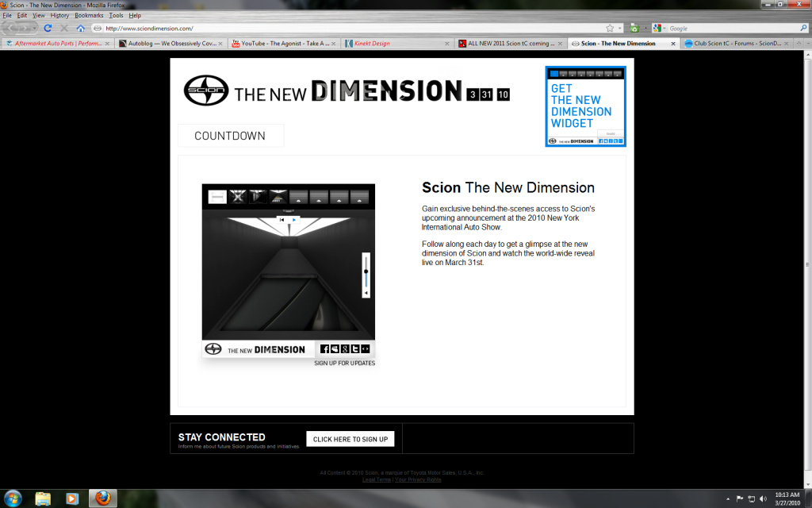Click the URL address field
The image size is (812, 508).
pos(352,28)
